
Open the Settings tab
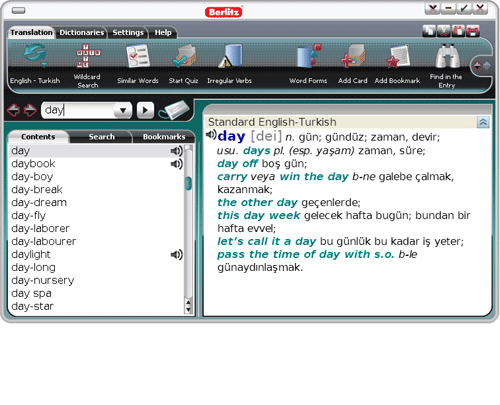point(128,32)
